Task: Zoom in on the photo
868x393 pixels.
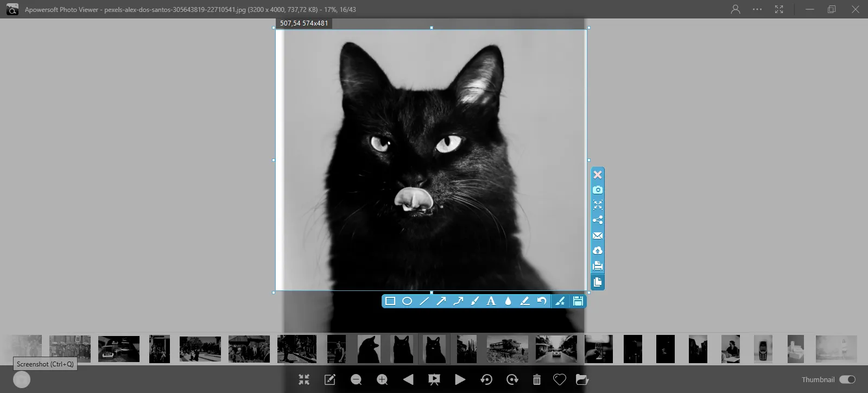Action: pos(382,379)
